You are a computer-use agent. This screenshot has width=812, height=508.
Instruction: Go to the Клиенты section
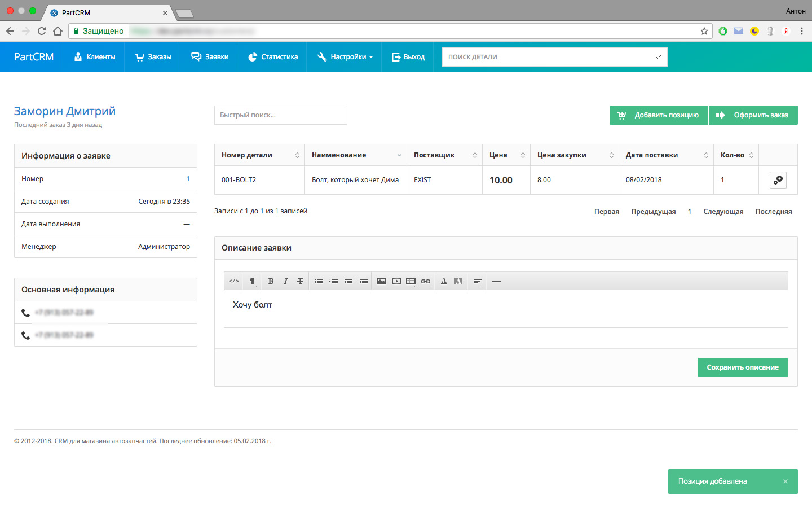tap(95, 57)
